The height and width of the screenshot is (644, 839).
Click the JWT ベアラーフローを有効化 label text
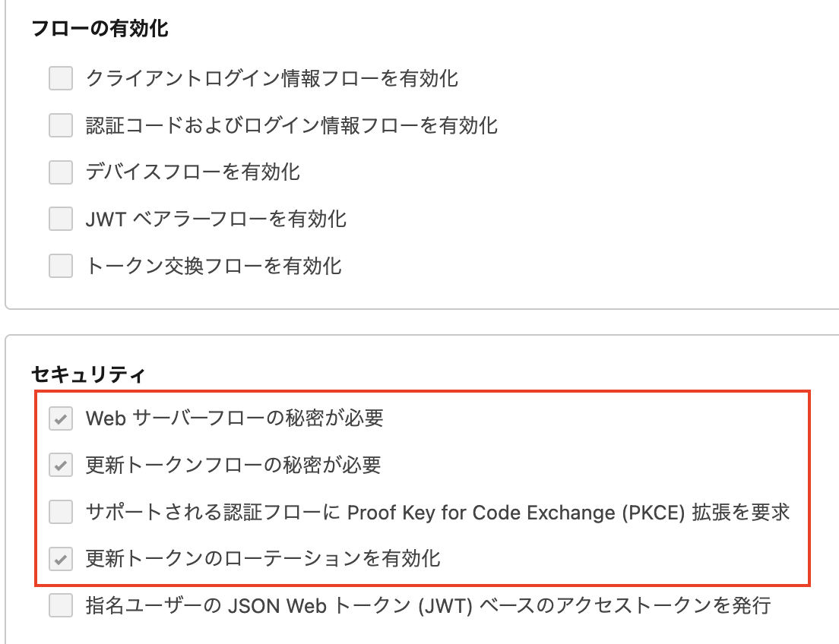[217, 219]
